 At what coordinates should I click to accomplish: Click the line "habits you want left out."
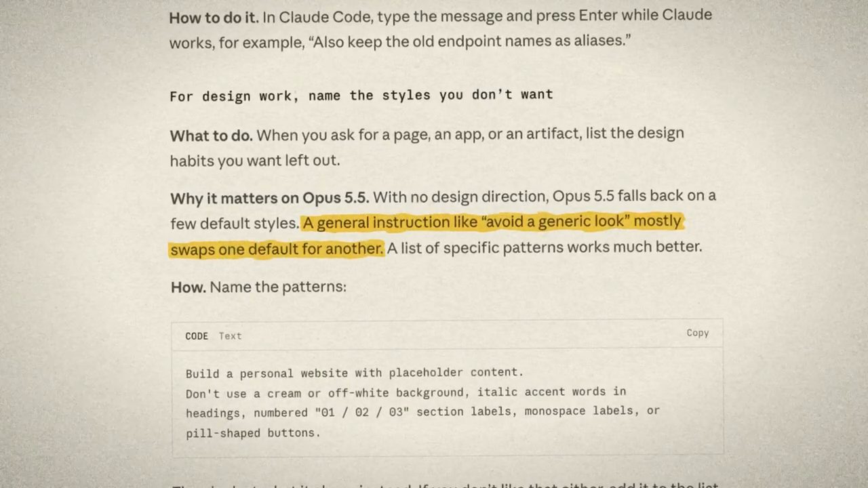click(254, 161)
